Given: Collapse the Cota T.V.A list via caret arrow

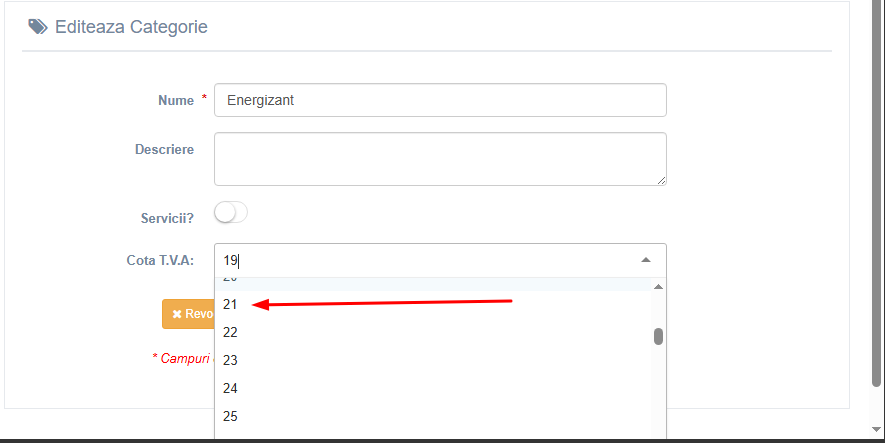Looking at the screenshot, I should pyautogui.click(x=646, y=260).
